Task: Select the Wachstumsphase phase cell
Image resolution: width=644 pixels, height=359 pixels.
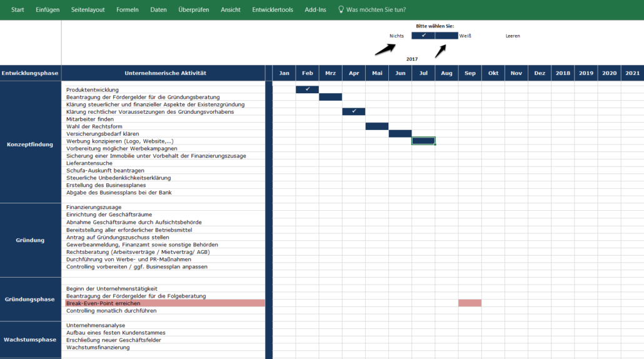Action: 31,340
